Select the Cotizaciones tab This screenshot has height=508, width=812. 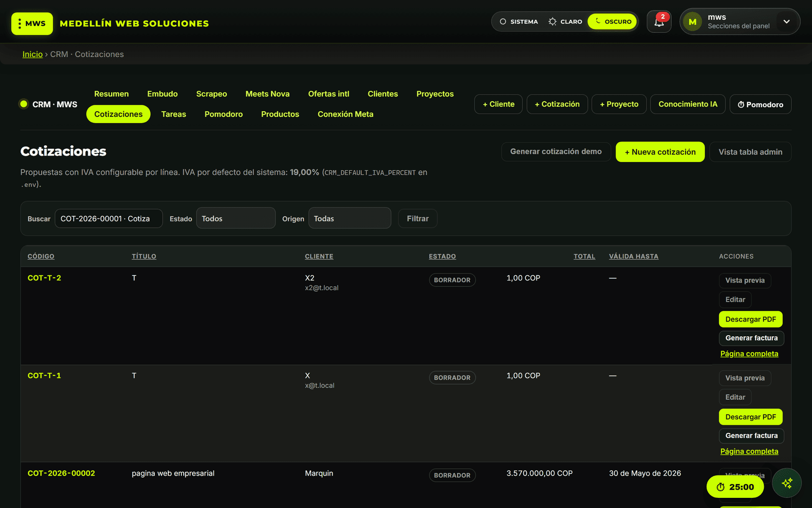click(118, 114)
